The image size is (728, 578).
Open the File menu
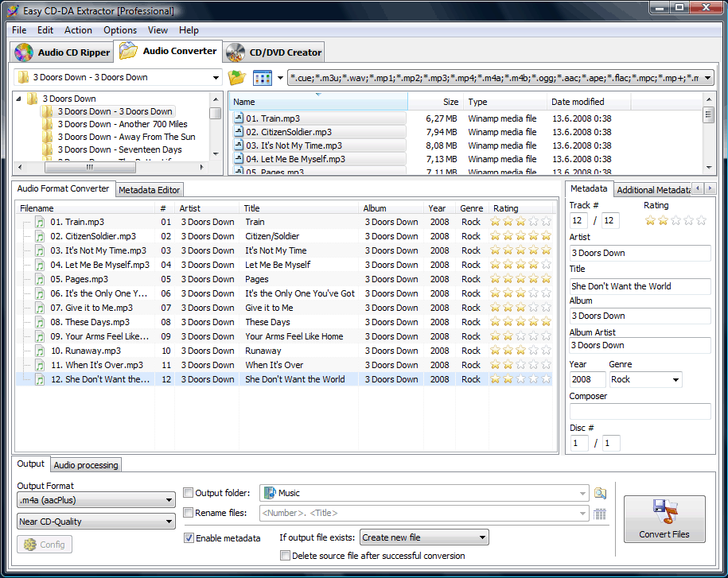[x=19, y=30]
